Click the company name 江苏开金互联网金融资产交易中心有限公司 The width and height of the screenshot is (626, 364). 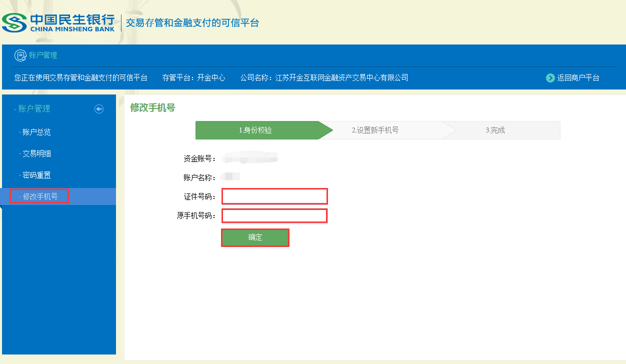pyautogui.click(x=342, y=78)
